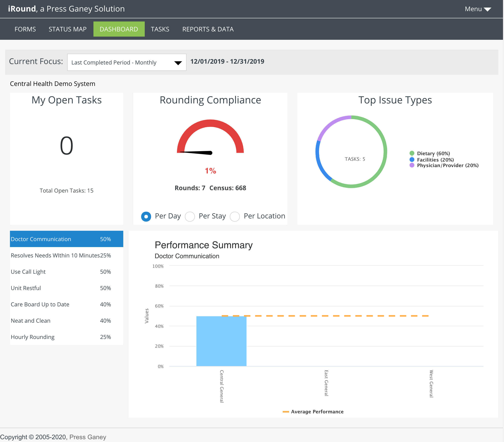Viewport: 504px width, 442px height.
Task: Toggle the Average Performance legend item
Action: [313, 412]
